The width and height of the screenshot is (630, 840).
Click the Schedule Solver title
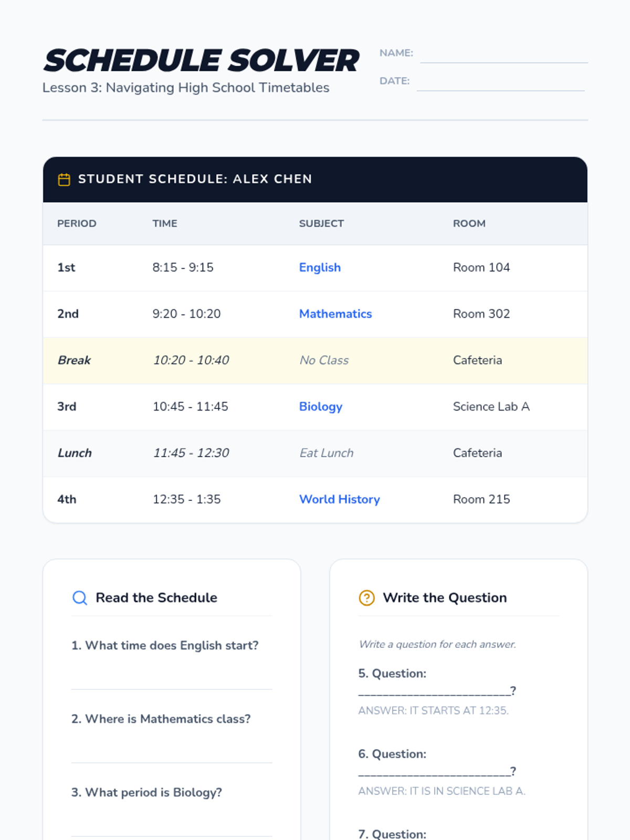click(201, 60)
